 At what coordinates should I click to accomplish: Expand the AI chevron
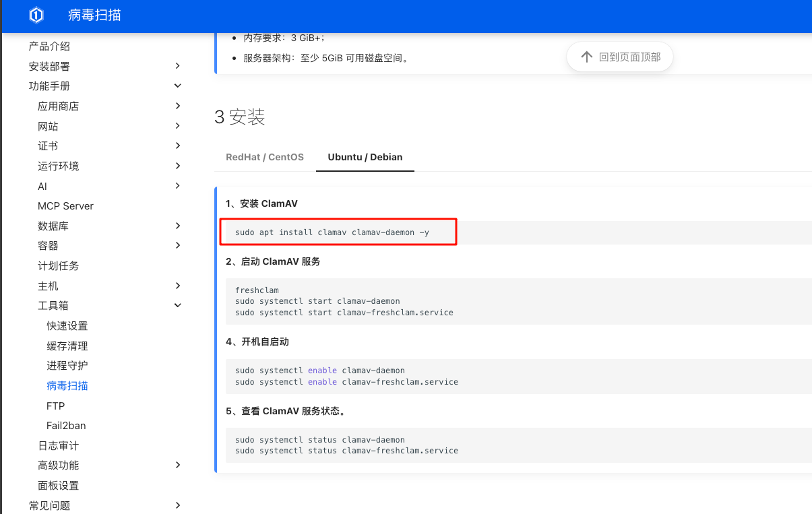(x=177, y=185)
